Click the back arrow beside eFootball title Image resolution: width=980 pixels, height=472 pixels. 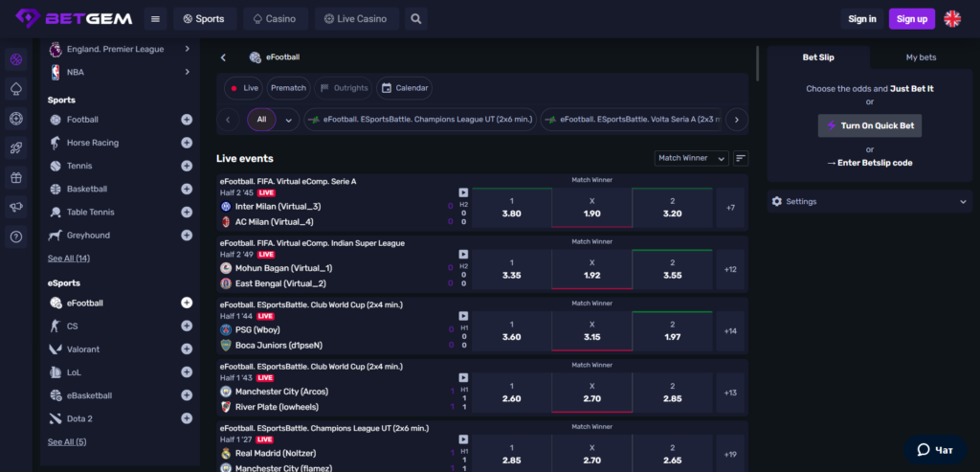[223, 57]
